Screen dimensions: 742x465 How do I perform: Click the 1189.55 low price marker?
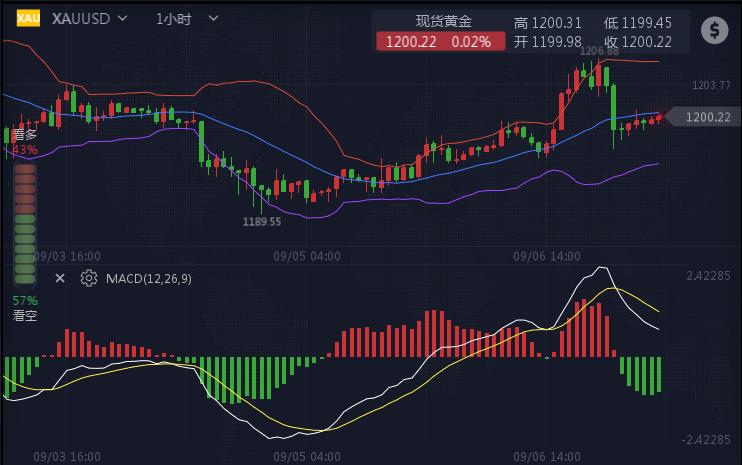262,221
